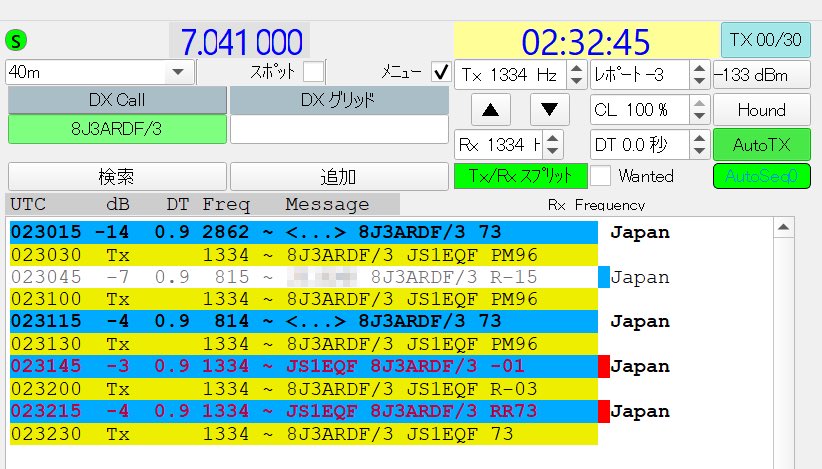This screenshot has width=822, height=469.
Task: Click the 検索 search button
Action: (x=117, y=177)
